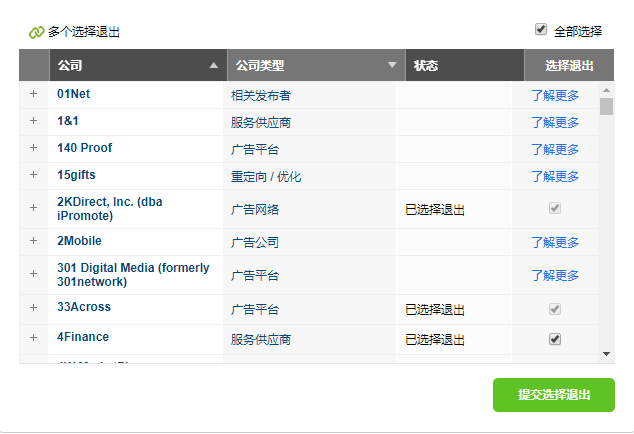Expand the 01Net row details
634x434 pixels.
[x=33, y=94]
